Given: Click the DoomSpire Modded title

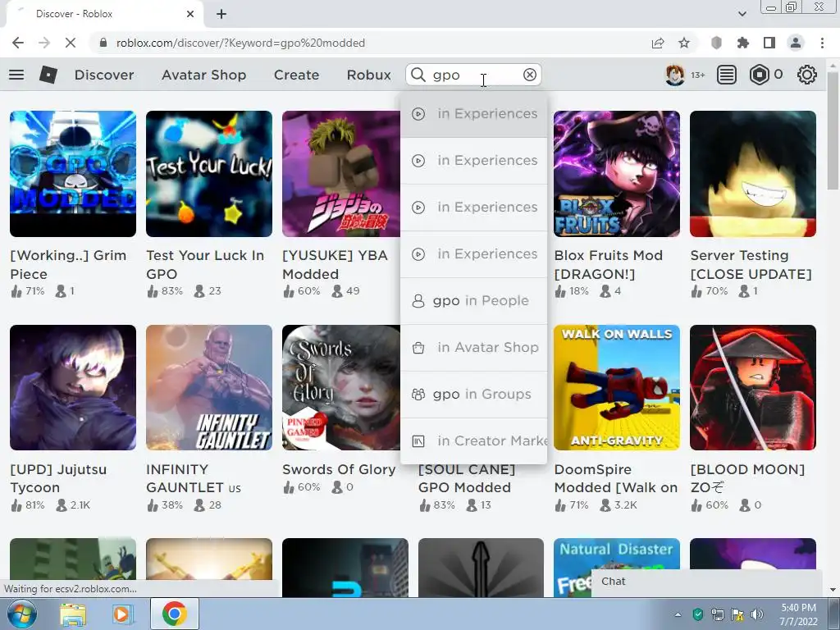Looking at the screenshot, I should pos(615,478).
